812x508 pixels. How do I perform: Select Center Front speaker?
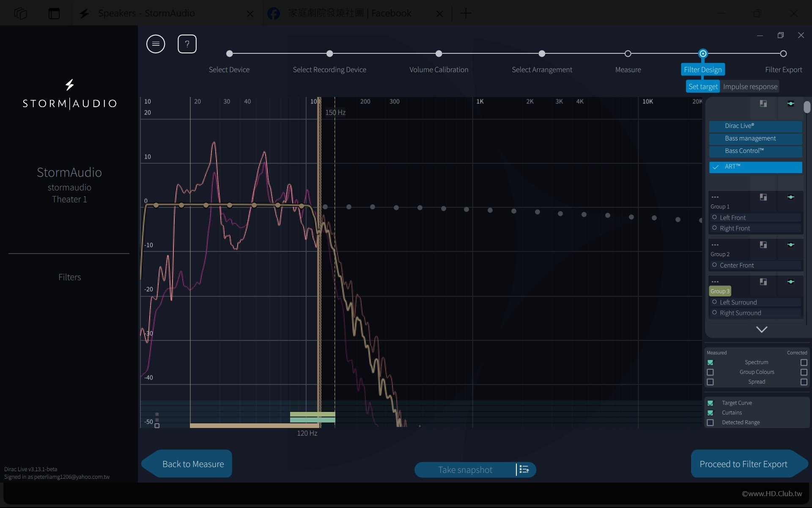coord(755,265)
